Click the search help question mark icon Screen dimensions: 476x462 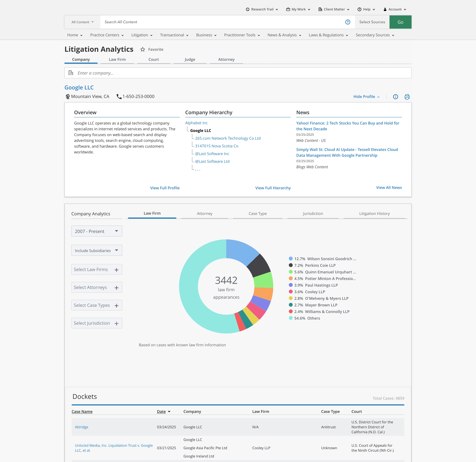[x=347, y=22]
